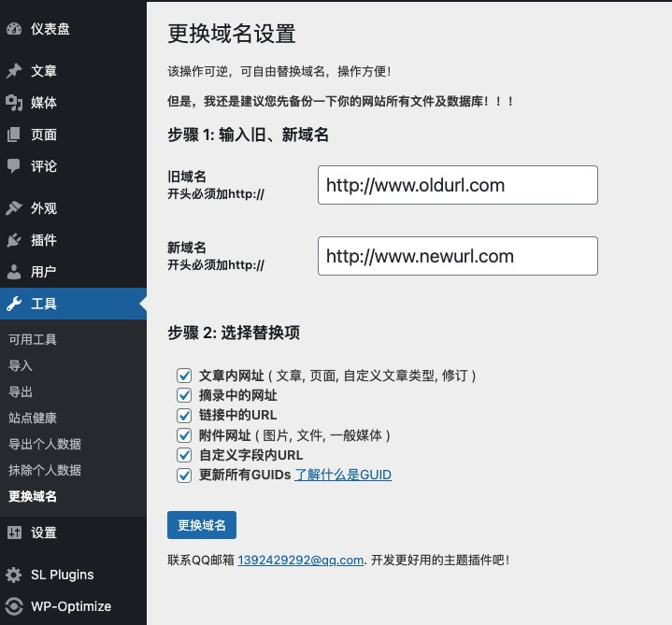Open the SL Plugins menu
The height and width of the screenshot is (625, 672).
coord(62,575)
